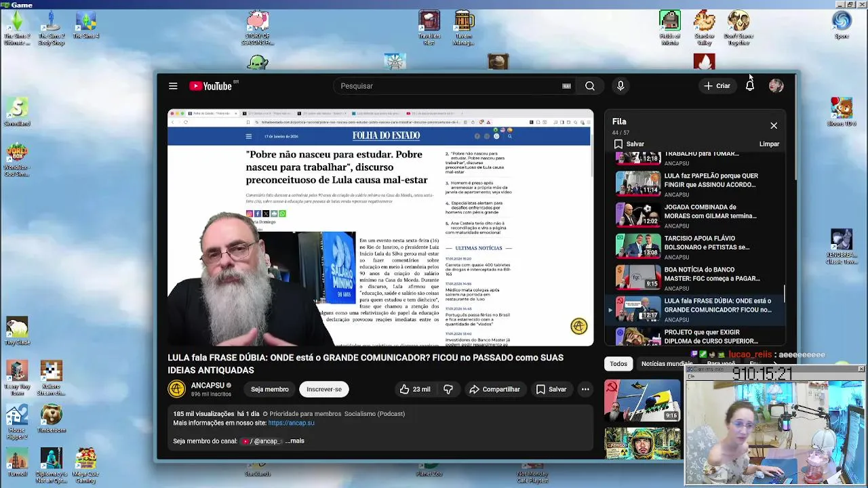Image resolution: width=868 pixels, height=488 pixels.
Task: Open the account avatar menu
Action: [776, 86]
